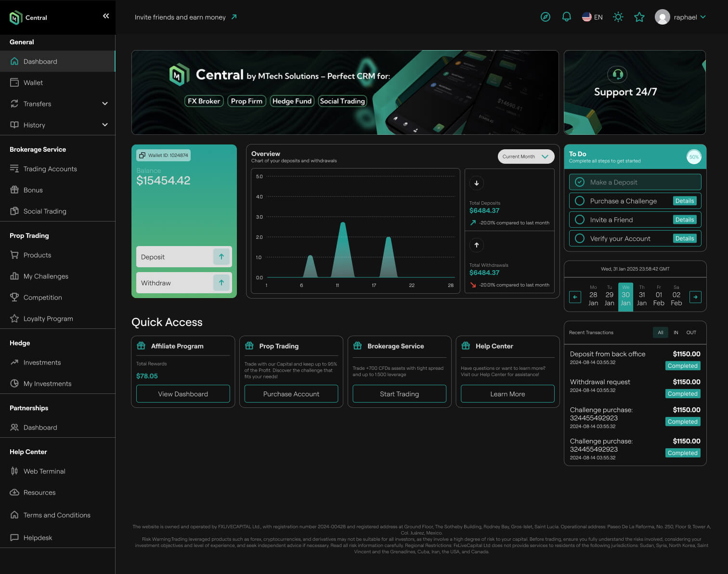Filter recent transactions by IN
This screenshot has height=574, width=728.
click(676, 332)
